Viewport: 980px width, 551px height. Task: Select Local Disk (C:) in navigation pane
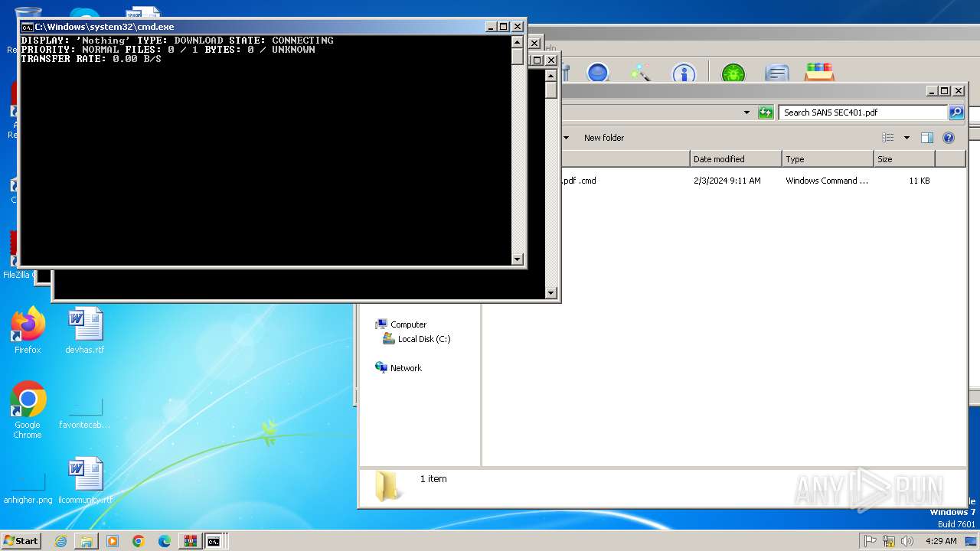pos(423,339)
